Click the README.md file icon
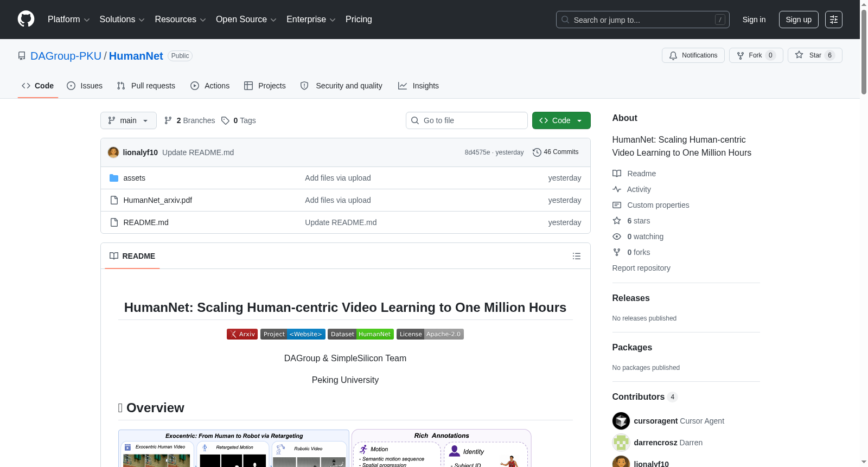The width and height of the screenshot is (868, 467). pyautogui.click(x=114, y=222)
